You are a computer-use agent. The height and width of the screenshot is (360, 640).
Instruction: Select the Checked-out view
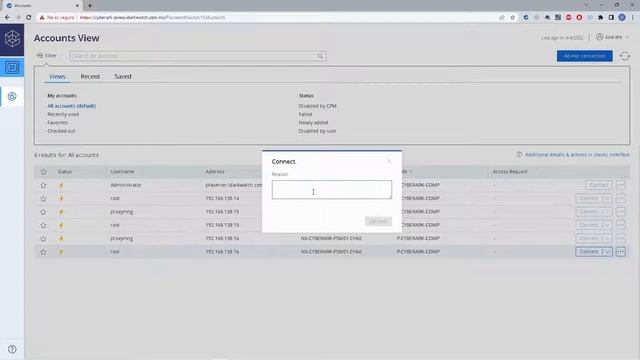61,131
